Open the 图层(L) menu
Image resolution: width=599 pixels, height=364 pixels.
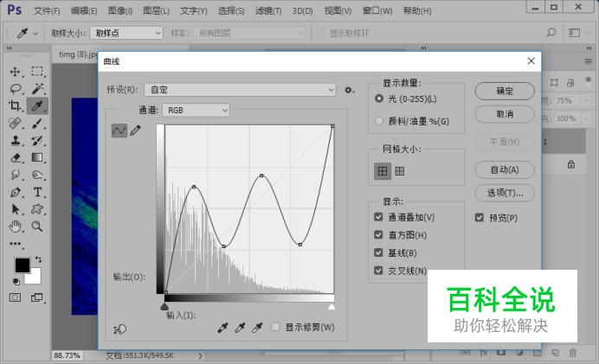point(157,10)
